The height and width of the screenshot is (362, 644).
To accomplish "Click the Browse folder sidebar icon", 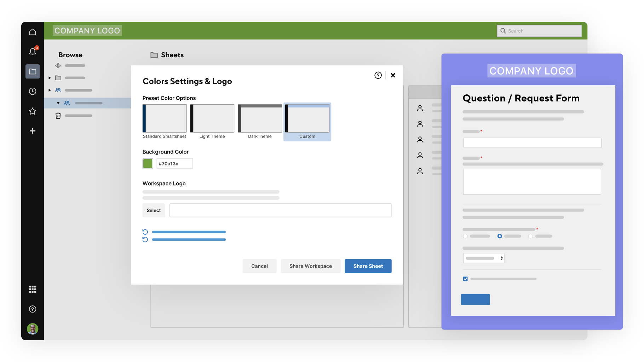I will tap(33, 71).
